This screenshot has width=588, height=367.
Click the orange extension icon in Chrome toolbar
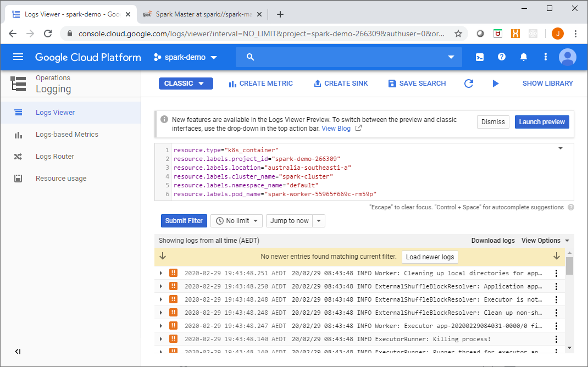pyautogui.click(x=515, y=34)
